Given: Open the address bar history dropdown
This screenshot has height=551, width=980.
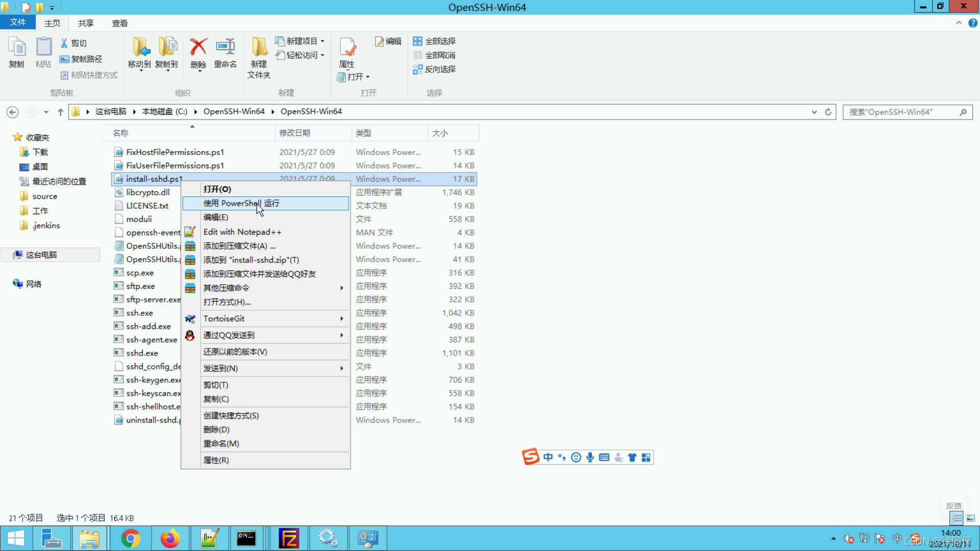Looking at the screenshot, I should click(814, 112).
